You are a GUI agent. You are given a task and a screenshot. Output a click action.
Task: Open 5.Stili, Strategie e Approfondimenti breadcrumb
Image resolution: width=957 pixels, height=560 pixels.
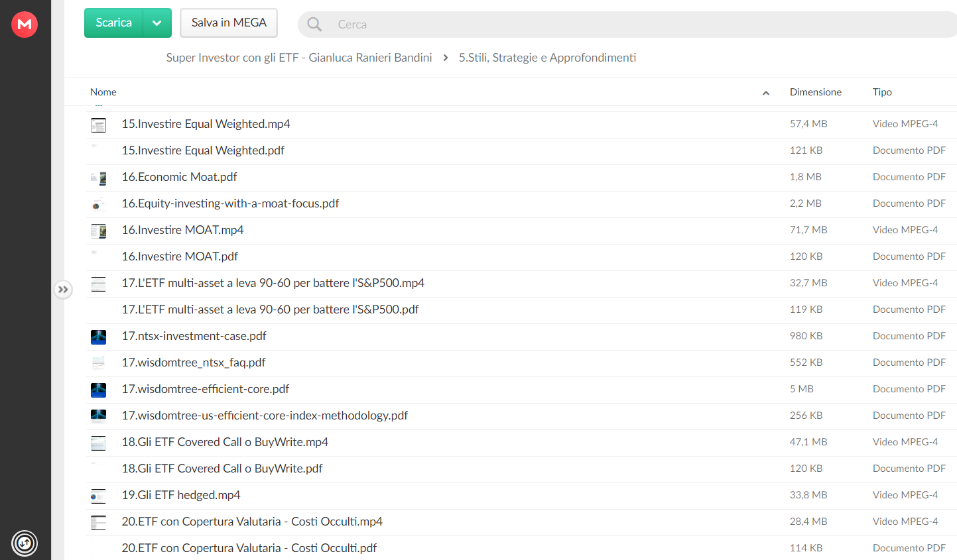click(x=547, y=58)
